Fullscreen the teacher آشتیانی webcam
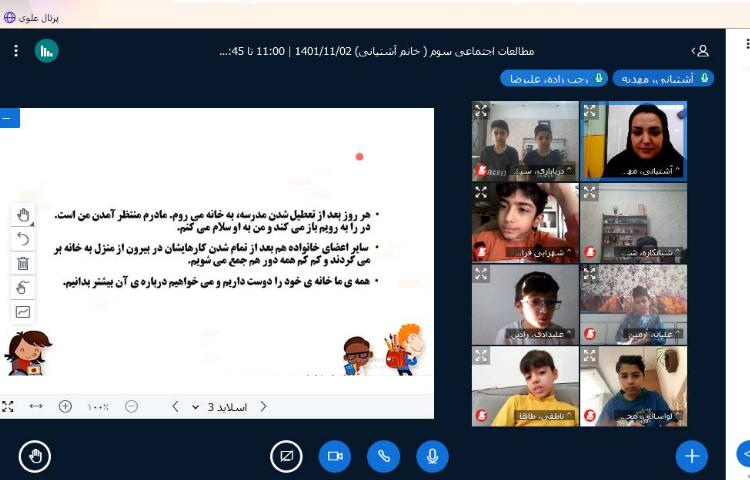 (590, 111)
